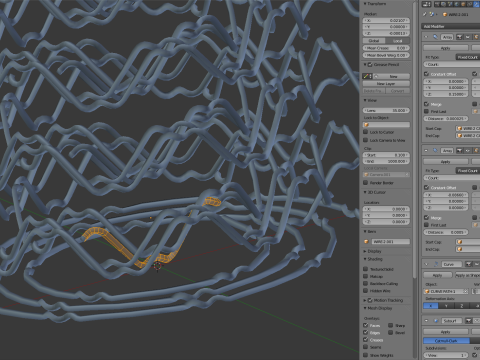This screenshot has width=480, height=360.
Task: Switch to the Object properties tab
Action: 463,4
